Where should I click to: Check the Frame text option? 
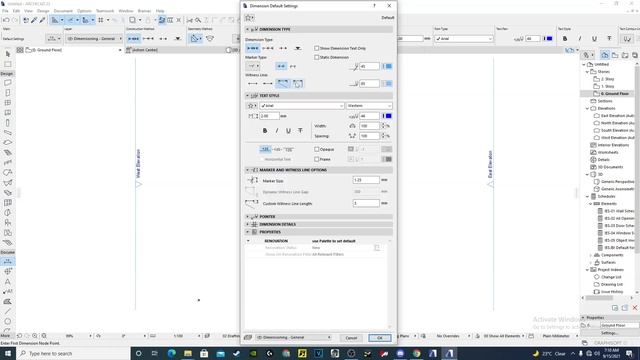[316, 159]
